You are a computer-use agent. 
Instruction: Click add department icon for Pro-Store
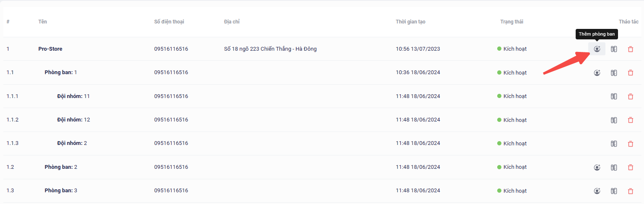(597, 49)
